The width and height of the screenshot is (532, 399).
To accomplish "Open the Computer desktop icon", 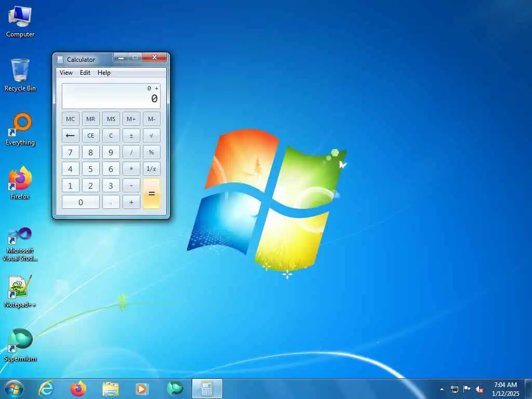I will 20,22.
